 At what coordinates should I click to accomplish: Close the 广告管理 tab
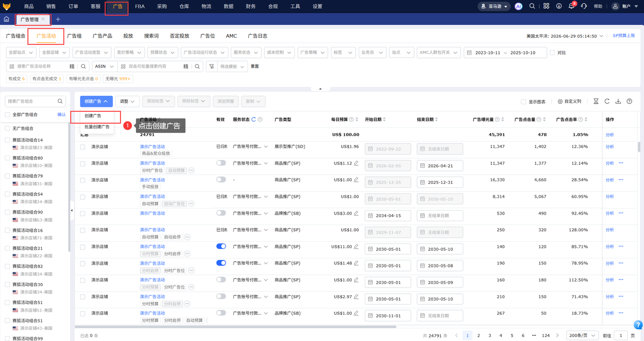tap(43, 19)
